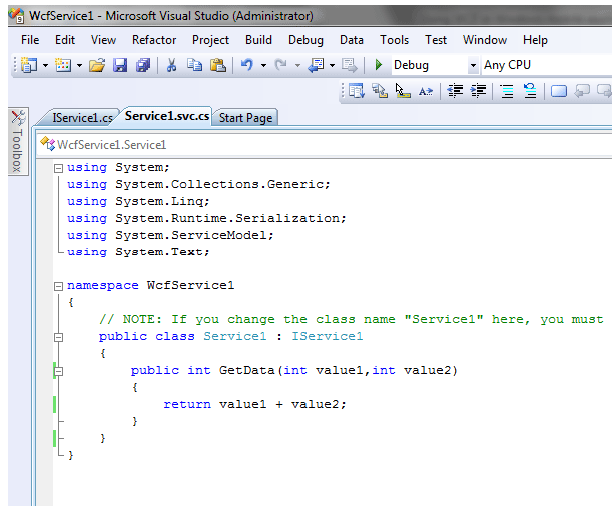Click on the return value1 + value2 line
Viewport: 612px width, 506px height.
(x=254, y=404)
